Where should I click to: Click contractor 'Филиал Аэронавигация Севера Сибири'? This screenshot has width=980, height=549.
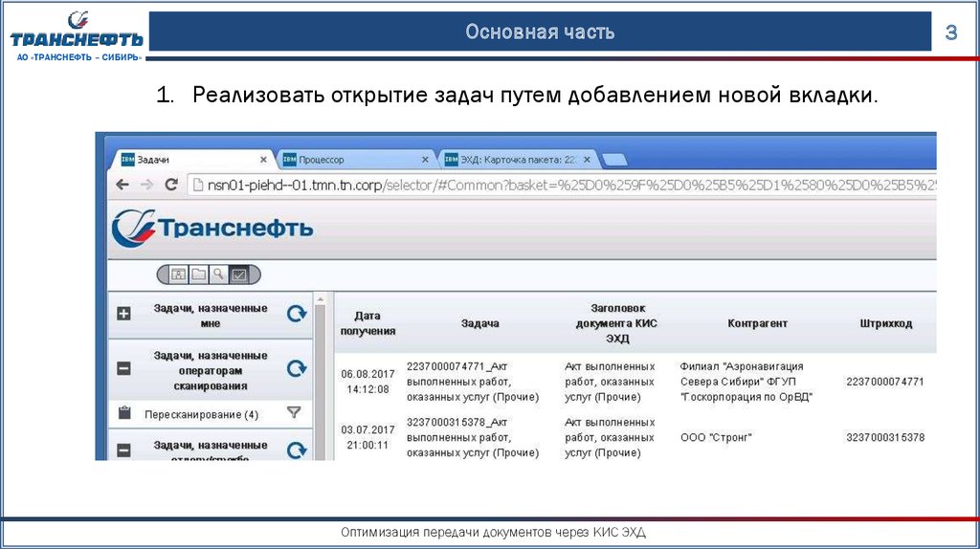[x=746, y=382]
